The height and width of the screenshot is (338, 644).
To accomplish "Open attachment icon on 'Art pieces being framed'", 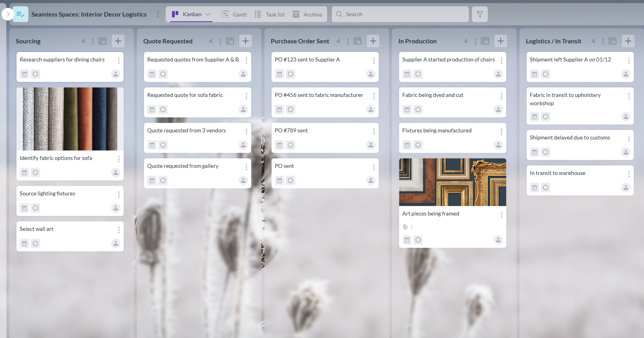I will pos(405,227).
